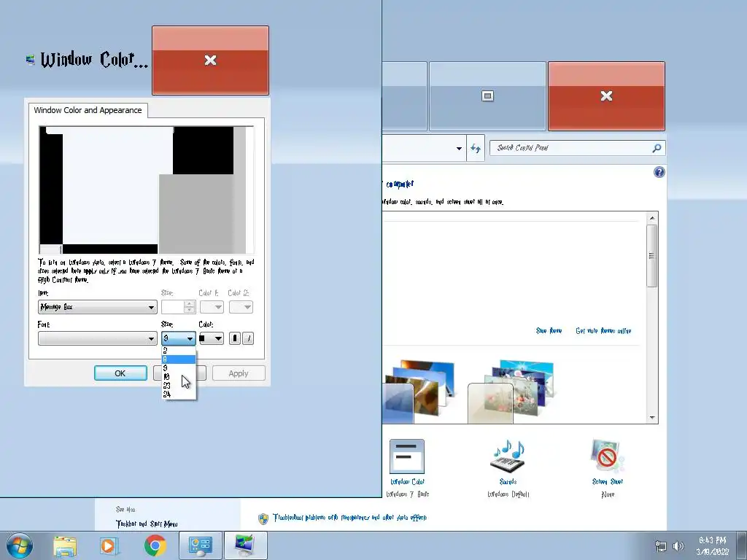Open the empty Font dropdown
Image resolution: width=747 pixels, height=560 pixels.
pyautogui.click(x=97, y=338)
